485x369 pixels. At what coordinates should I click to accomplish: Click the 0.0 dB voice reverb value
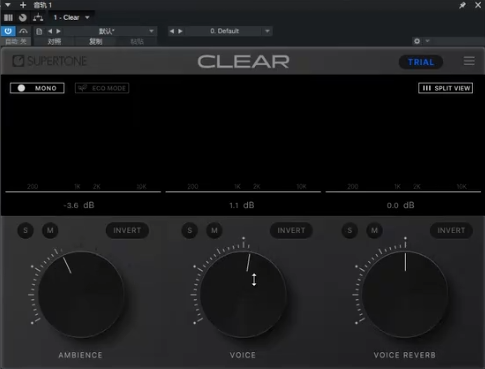click(x=400, y=205)
